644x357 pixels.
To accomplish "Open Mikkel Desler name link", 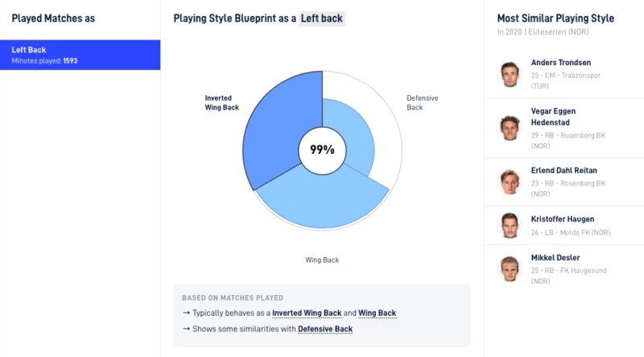I will 555,258.
